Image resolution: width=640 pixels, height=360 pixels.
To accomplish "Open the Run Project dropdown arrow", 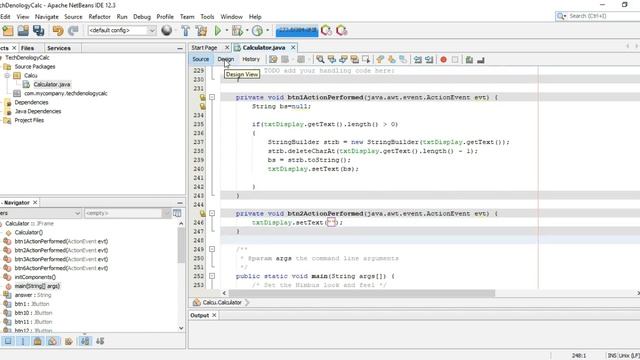I will coord(227,31).
